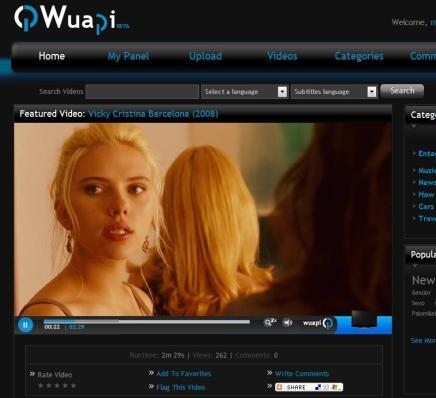The width and height of the screenshot is (436, 398).
Task: Seek along the video progress bar
Action: point(147,322)
